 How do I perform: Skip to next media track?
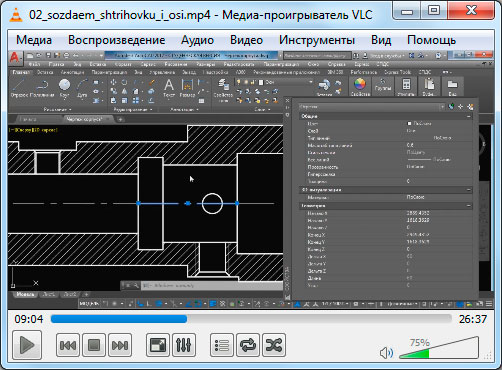coord(120,345)
